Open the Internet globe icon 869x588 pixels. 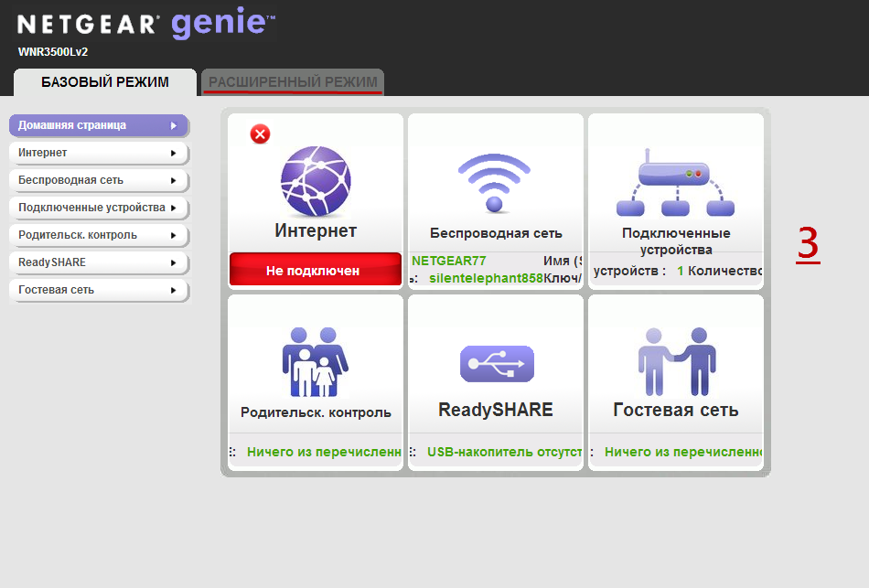coord(316,181)
